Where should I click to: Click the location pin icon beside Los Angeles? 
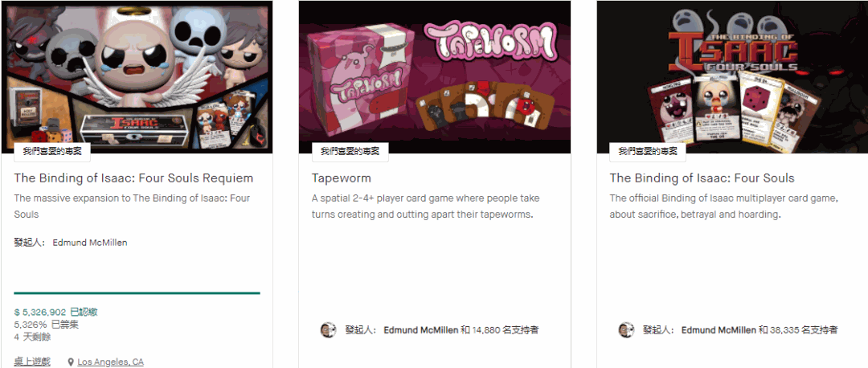click(x=71, y=362)
